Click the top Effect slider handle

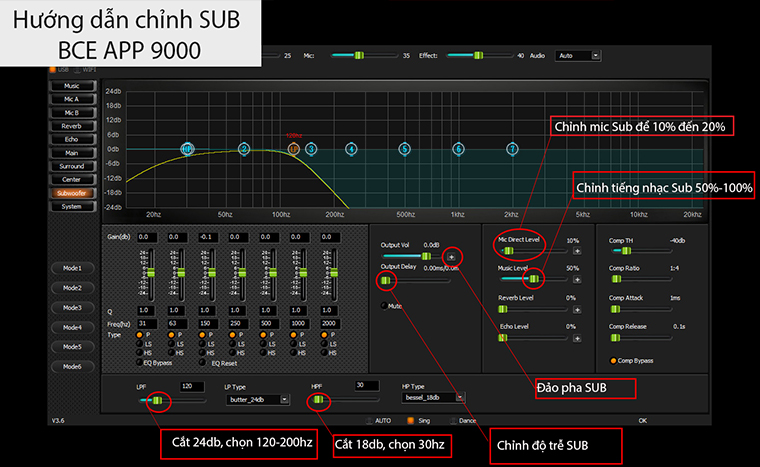tap(478, 55)
